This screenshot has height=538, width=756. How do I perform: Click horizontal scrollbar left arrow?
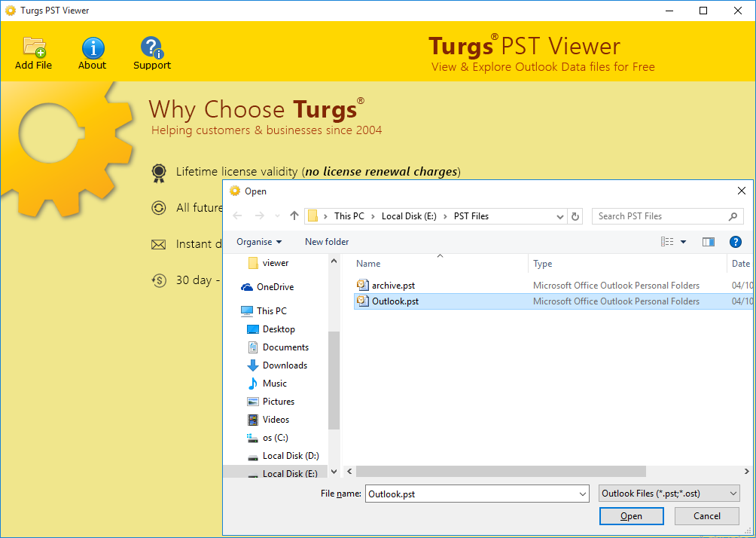coord(349,472)
